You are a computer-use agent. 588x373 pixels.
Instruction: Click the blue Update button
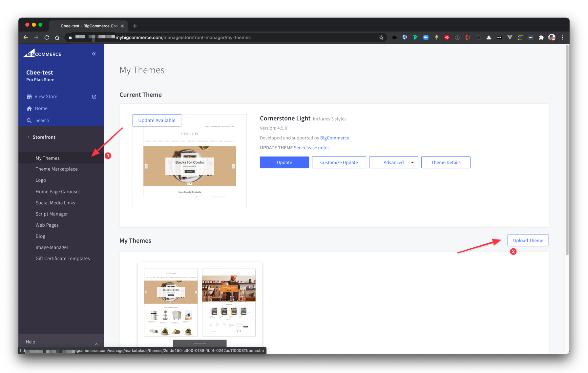284,162
